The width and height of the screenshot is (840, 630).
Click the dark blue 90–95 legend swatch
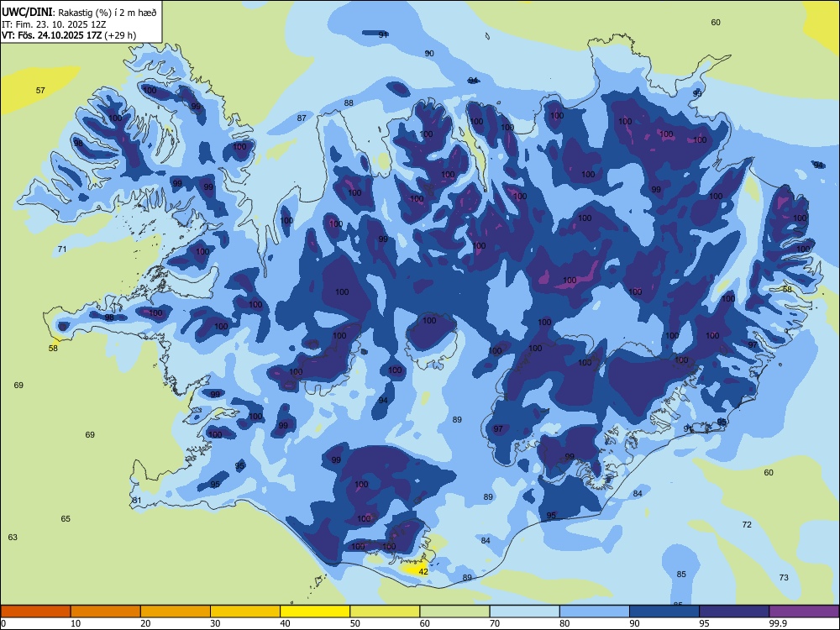pyautogui.click(x=664, y=612)
